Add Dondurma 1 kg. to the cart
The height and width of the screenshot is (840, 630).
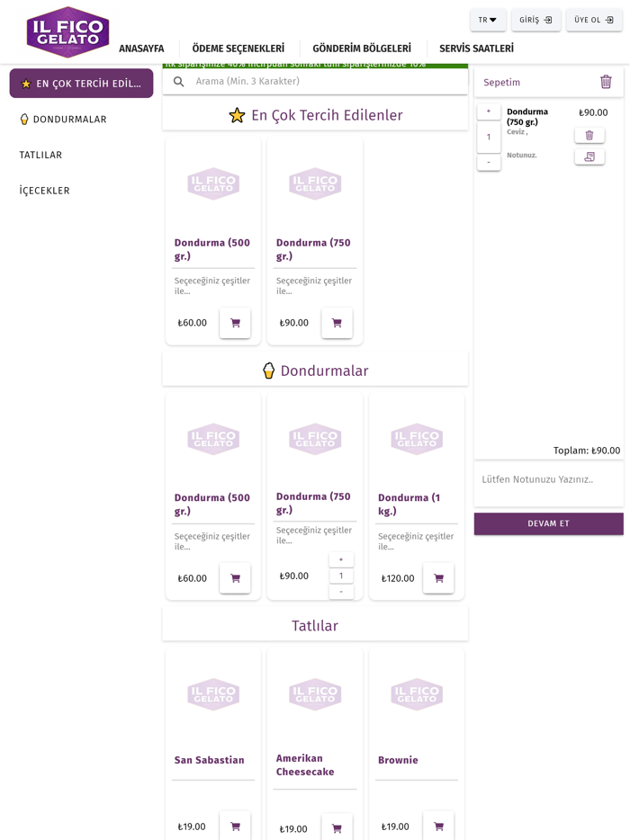(x=438, y=578)
